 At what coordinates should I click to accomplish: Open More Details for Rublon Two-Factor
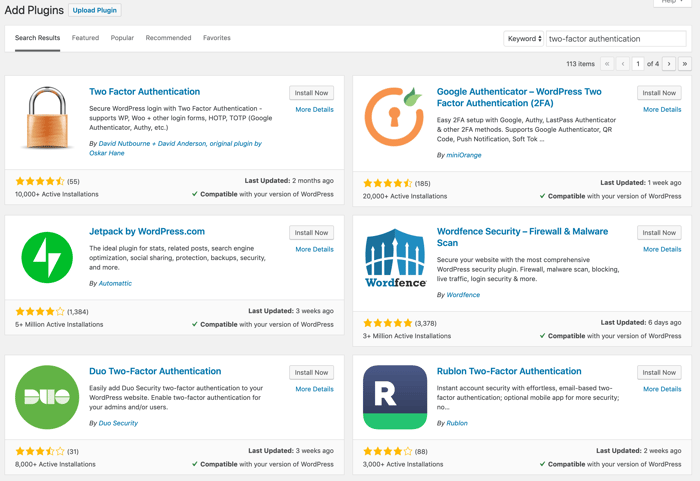pyautogui.click(x=662, y=389)
